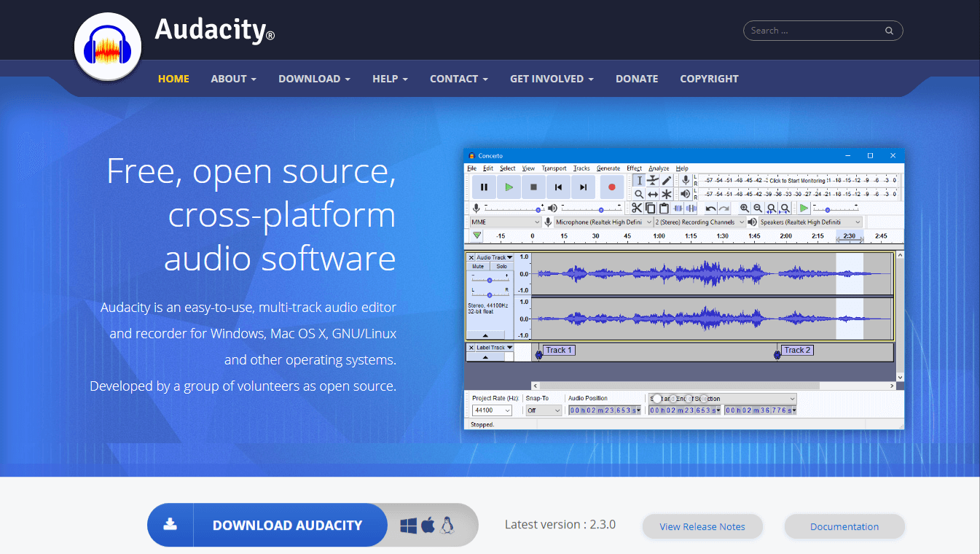Skip to end of the project
This screenshot has width=980, height=554.
coord(583,187)
